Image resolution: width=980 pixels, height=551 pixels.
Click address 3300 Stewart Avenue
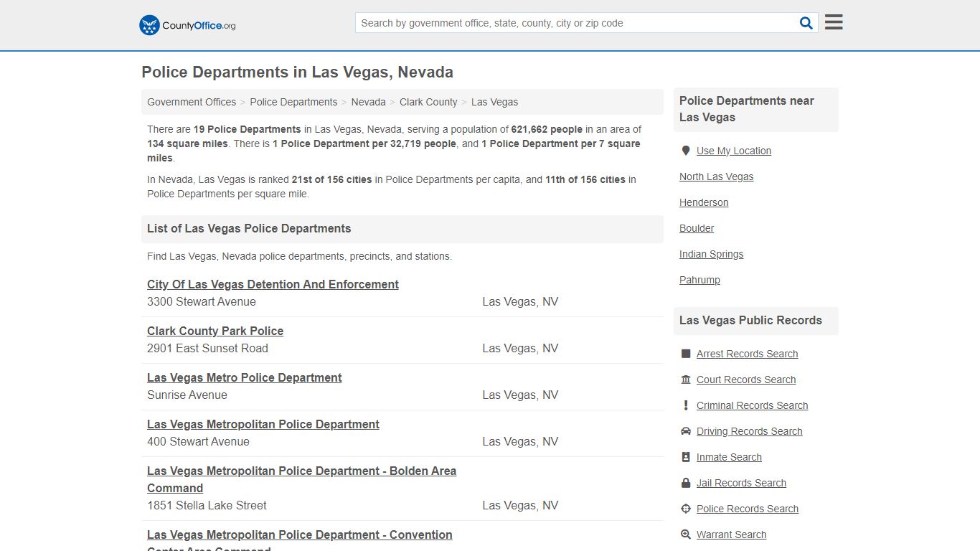202,301
